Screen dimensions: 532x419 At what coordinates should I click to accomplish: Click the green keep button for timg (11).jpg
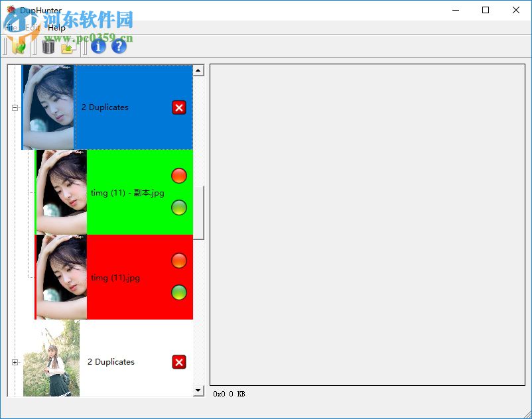pos(179,292)
